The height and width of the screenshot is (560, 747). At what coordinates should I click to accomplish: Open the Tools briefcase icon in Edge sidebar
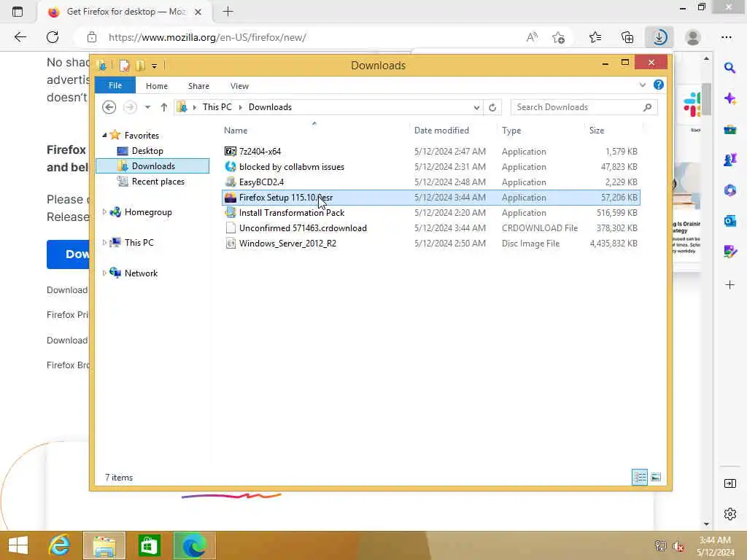point(729,129)
